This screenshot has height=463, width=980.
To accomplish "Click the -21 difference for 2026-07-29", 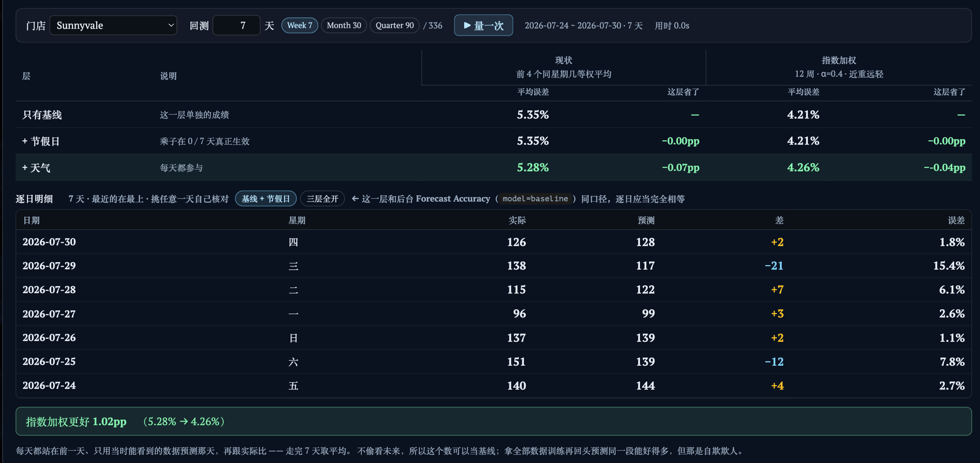I will [x=774, y=266].
